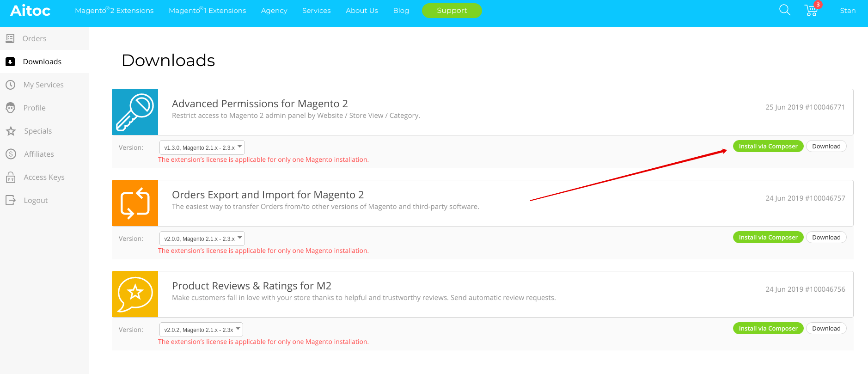Click the green Support button
This screenshot has height=374, width=868.
click(x=452, y=11)
